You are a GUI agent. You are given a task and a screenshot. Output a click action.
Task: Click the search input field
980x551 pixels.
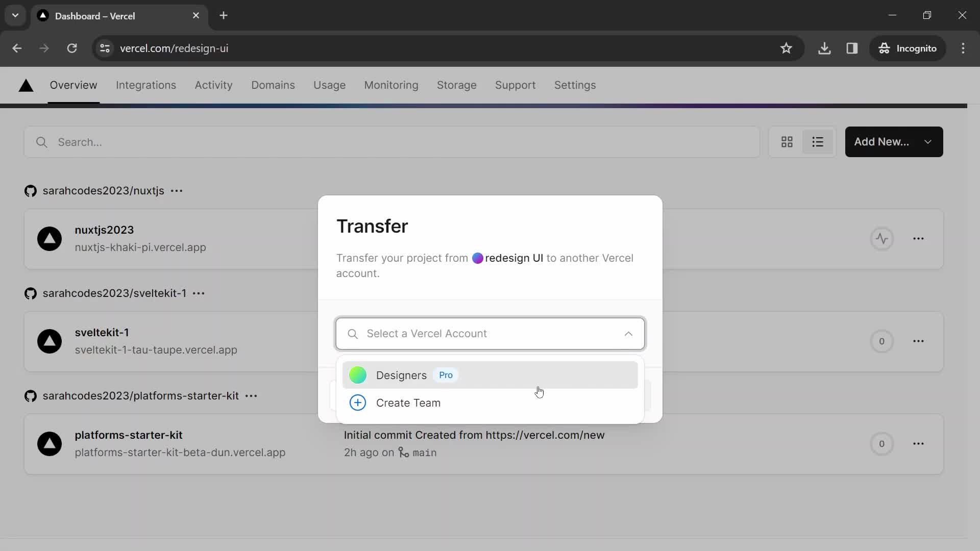[489, 334]
